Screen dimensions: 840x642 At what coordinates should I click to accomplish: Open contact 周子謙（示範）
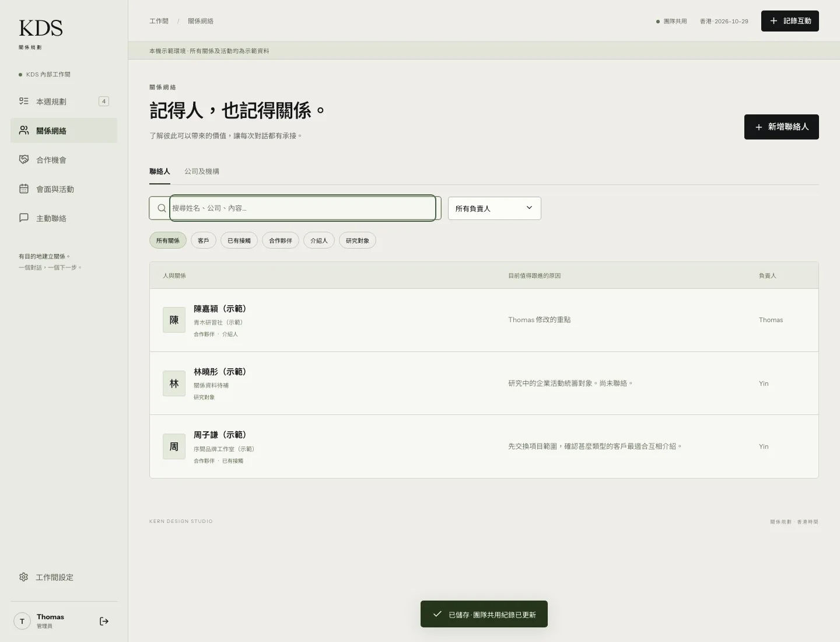[x=484, y=446]
